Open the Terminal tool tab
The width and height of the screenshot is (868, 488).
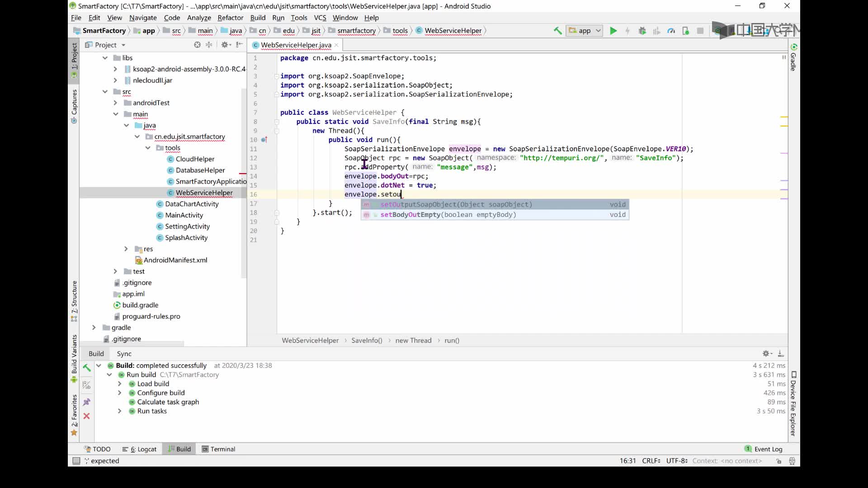tap(218, 449)
